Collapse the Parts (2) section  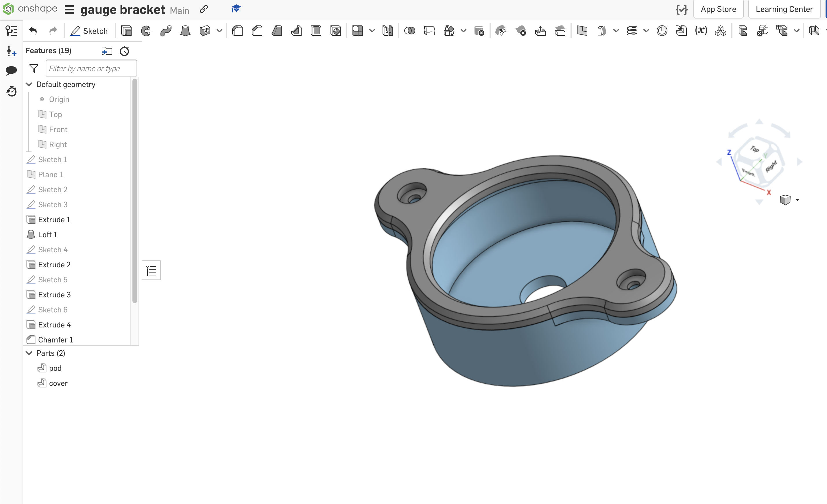(x=29, y=353)
